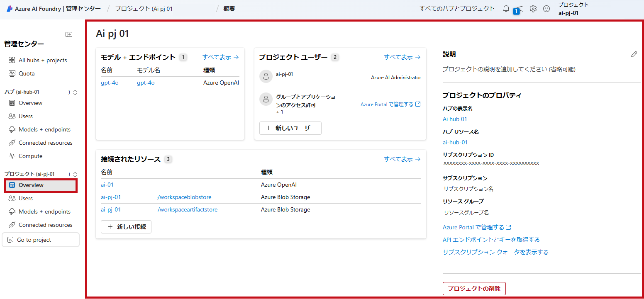Open ai-pj-01 link in workspaceartifactstore row

click(x=111, y=209)
